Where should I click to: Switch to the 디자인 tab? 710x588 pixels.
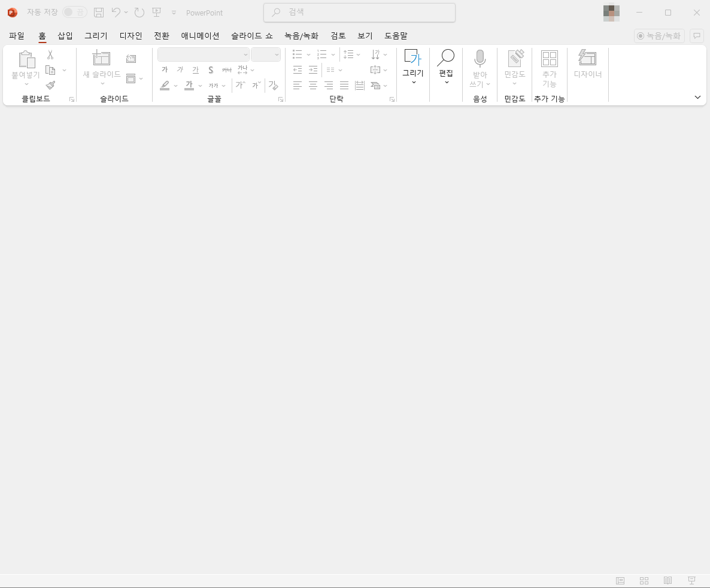[131, 36]
